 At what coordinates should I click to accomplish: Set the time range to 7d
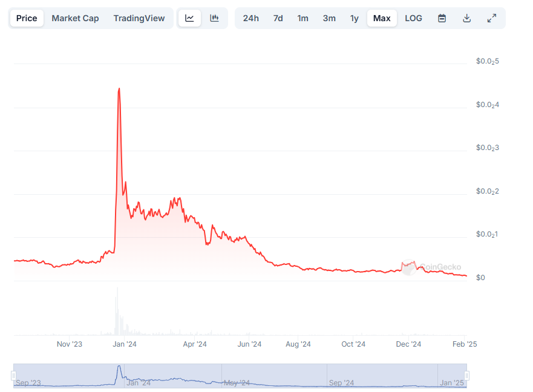278,18
